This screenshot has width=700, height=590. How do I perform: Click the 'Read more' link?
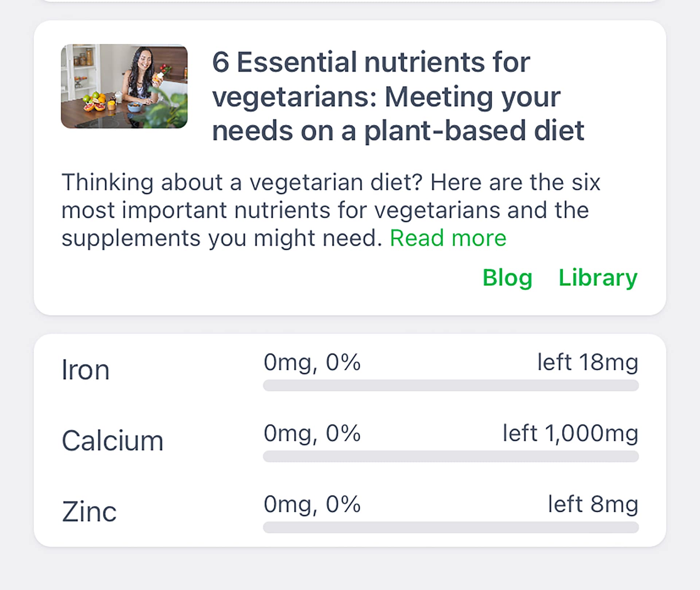point(448,238)
